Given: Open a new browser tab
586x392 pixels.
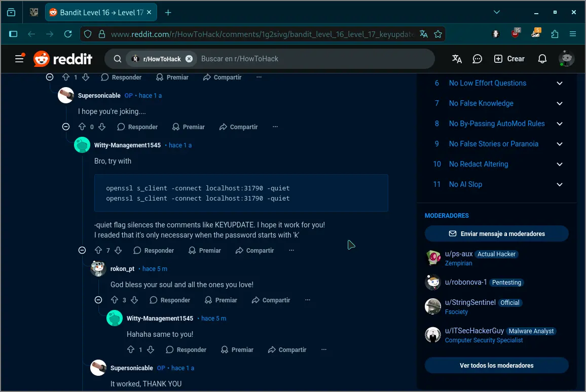Looking at the screenshot, I should click(x=168, y=12).
